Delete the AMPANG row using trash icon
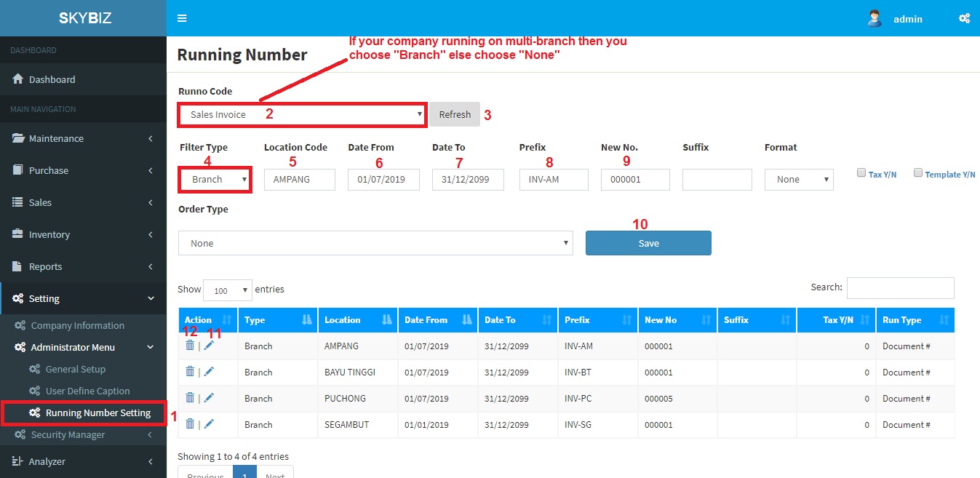 pyautogui.click(x=190, y=346)
